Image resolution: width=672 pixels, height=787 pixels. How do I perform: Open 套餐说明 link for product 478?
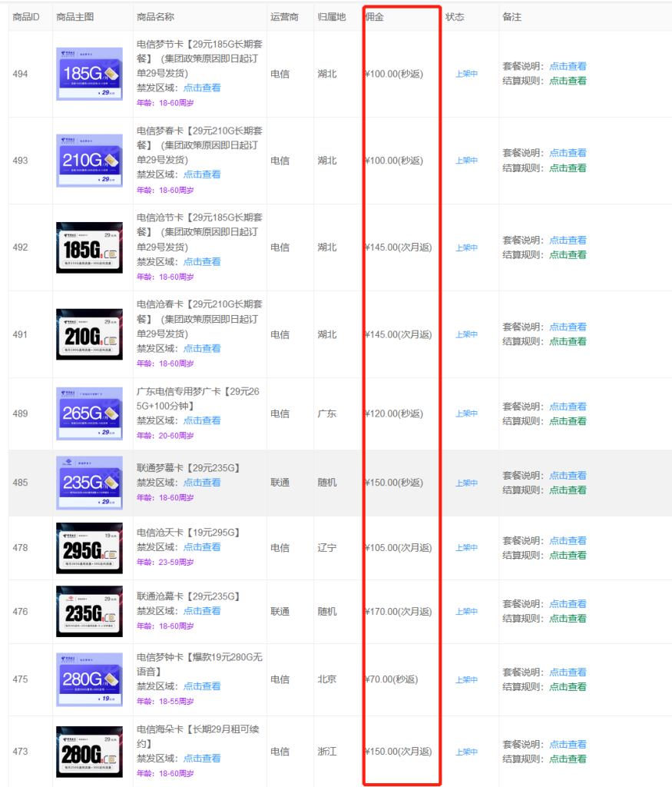pyautogui.click(x=568, y=540)
